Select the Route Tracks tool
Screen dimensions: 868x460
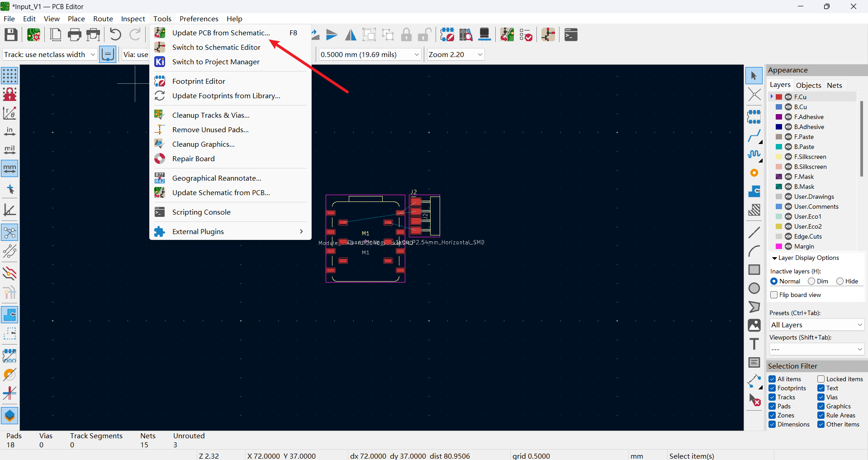click(754, 136)
